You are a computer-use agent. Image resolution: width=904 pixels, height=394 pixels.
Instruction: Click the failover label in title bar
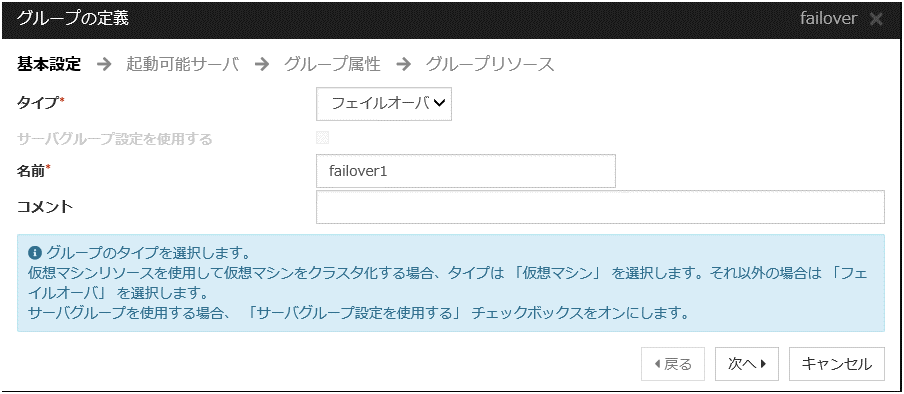click(x=828, y=18)
